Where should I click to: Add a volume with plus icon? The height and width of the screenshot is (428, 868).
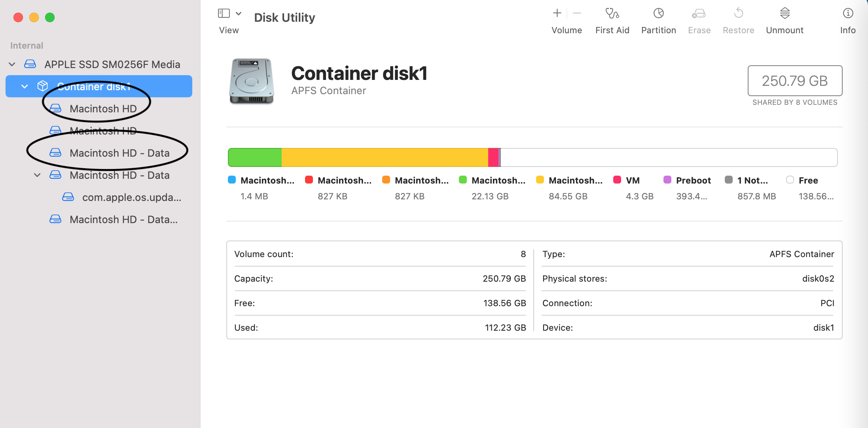pos(557,13)
